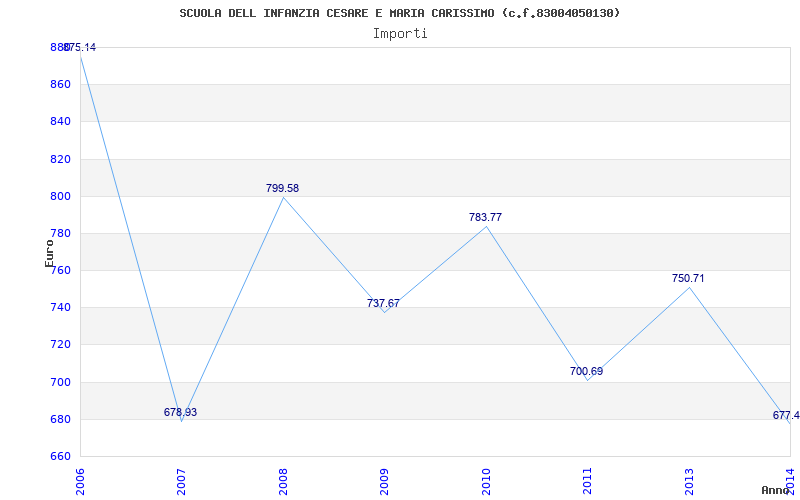
Task: Select the 720 y-axis value
Action: (x=60, y=345)
